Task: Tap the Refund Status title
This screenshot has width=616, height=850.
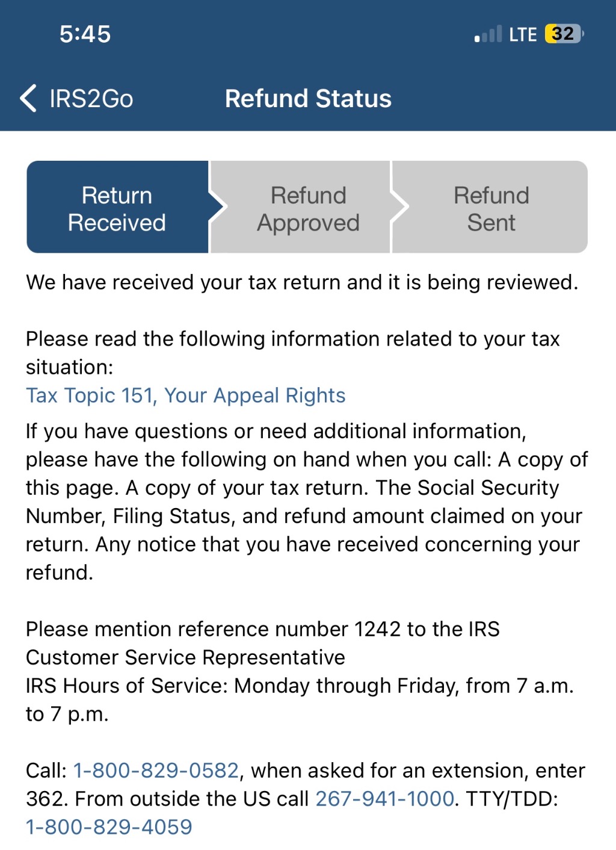Action: pos(308,99)
